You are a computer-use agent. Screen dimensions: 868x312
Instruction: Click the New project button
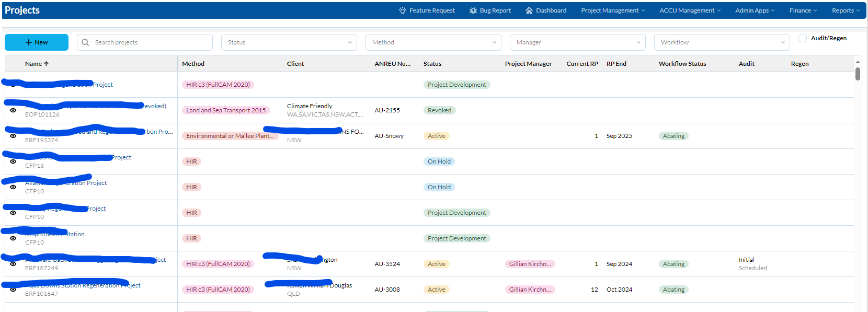37,42
